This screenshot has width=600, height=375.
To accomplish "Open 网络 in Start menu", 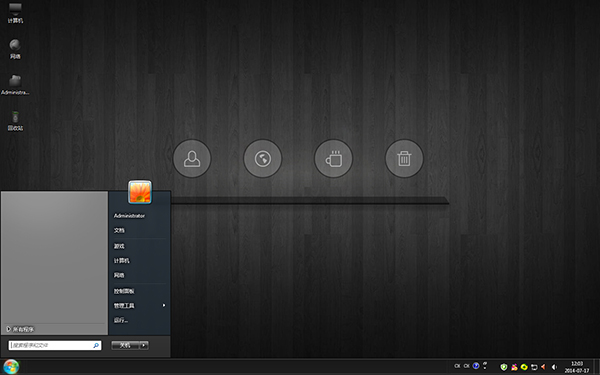I will coord(119,275).
